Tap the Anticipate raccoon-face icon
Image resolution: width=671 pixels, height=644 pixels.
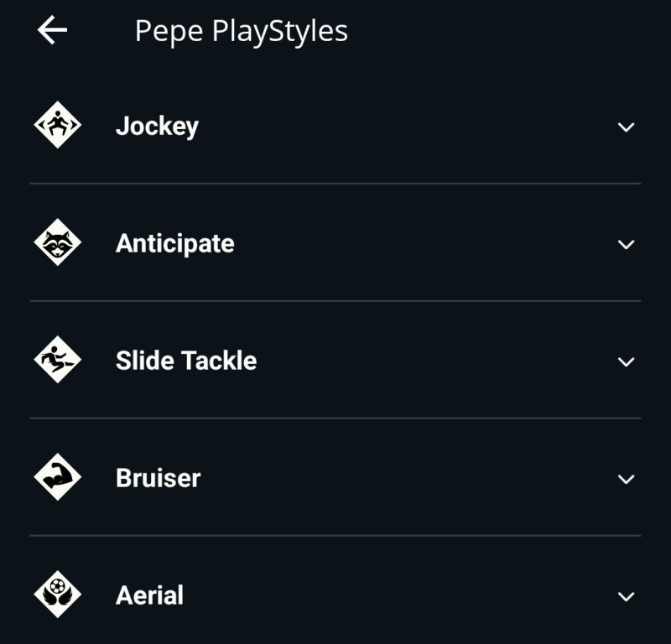click(57, 243)
